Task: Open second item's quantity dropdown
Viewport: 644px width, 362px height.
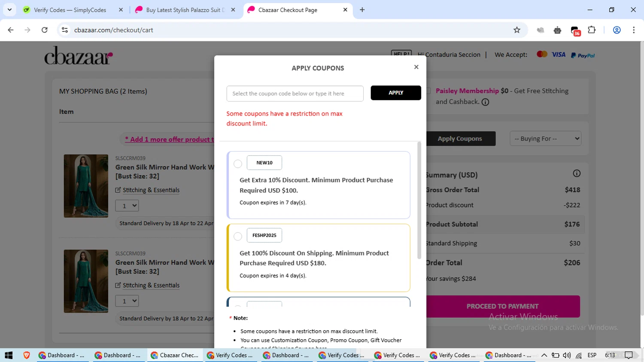Action: pos(127,301)
